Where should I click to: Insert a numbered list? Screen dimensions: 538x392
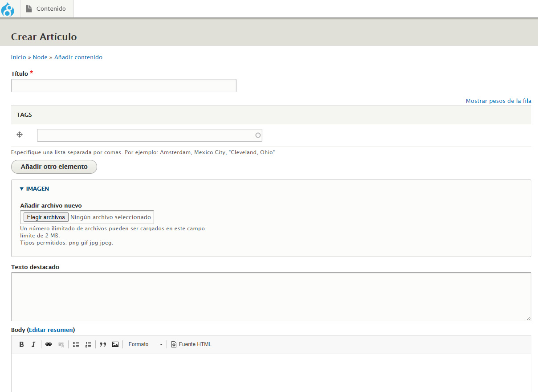click(88, 344)
